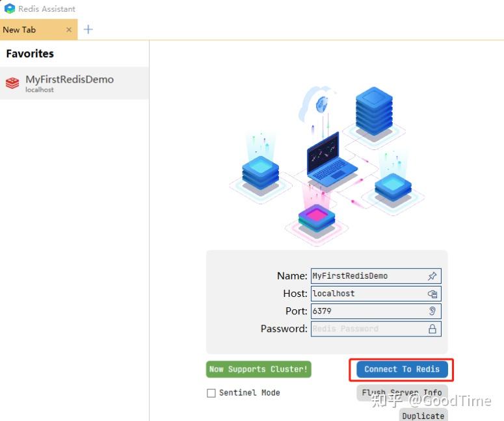The image size is (504, 421).
Task: Click the Favorites heading
Action: pyautogui.click(x=30, y=54)
